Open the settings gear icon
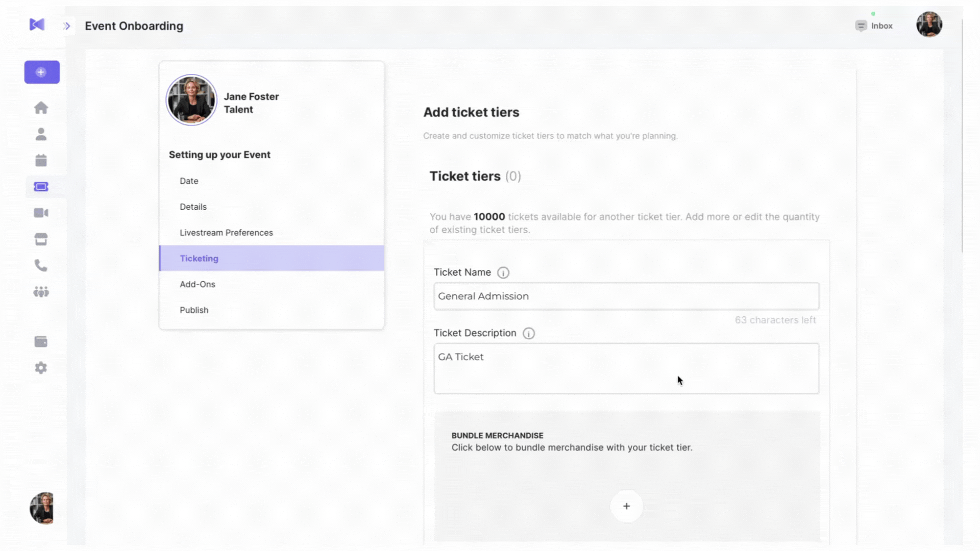Viewport: 980px width, 551px height. 41,368
